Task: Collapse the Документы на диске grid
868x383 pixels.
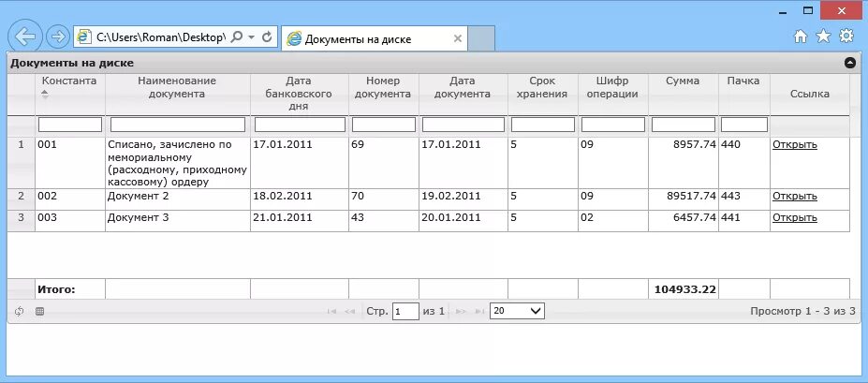Action: [850, 63]
